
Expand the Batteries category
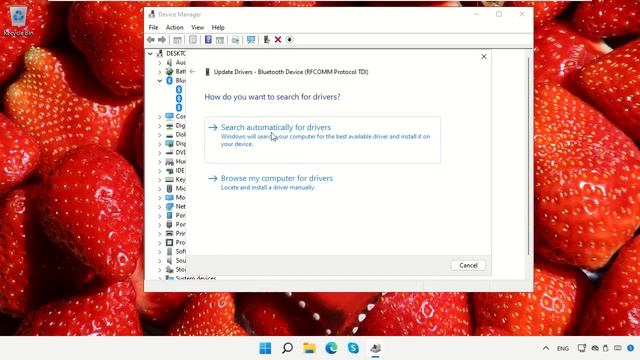pos(160,71)
